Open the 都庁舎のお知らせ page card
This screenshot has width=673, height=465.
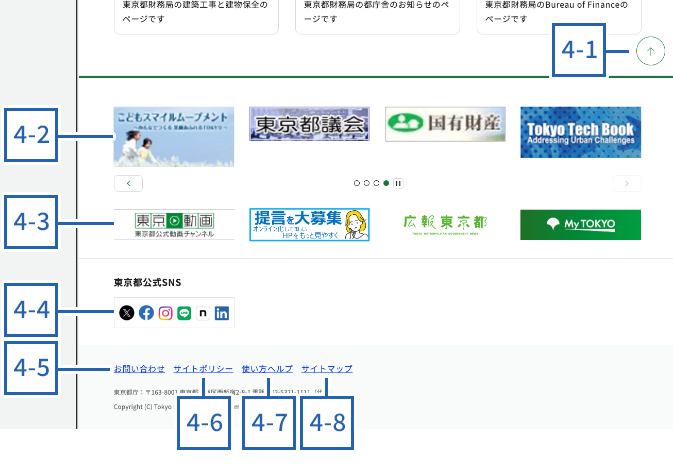pos(377,16)
